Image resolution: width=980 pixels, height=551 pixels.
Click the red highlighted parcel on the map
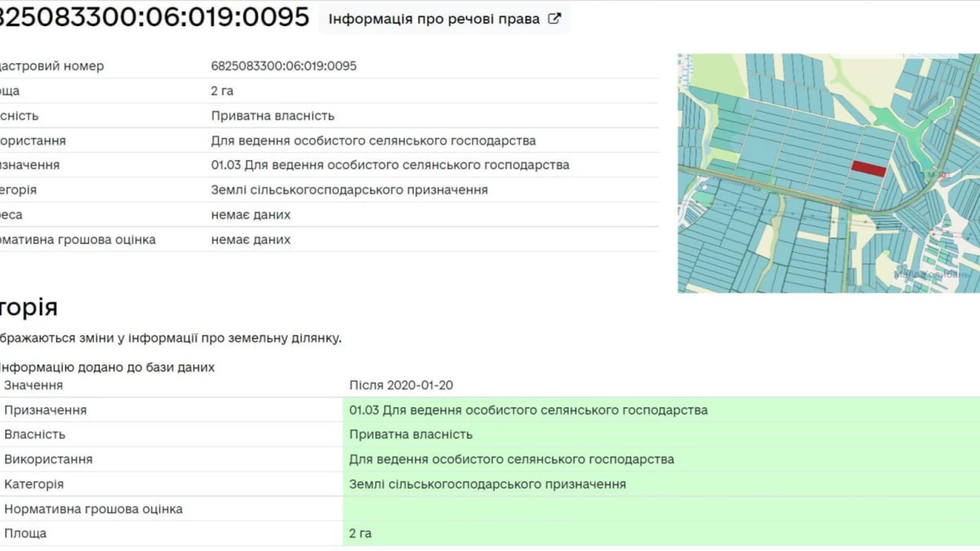coord(868,168)
